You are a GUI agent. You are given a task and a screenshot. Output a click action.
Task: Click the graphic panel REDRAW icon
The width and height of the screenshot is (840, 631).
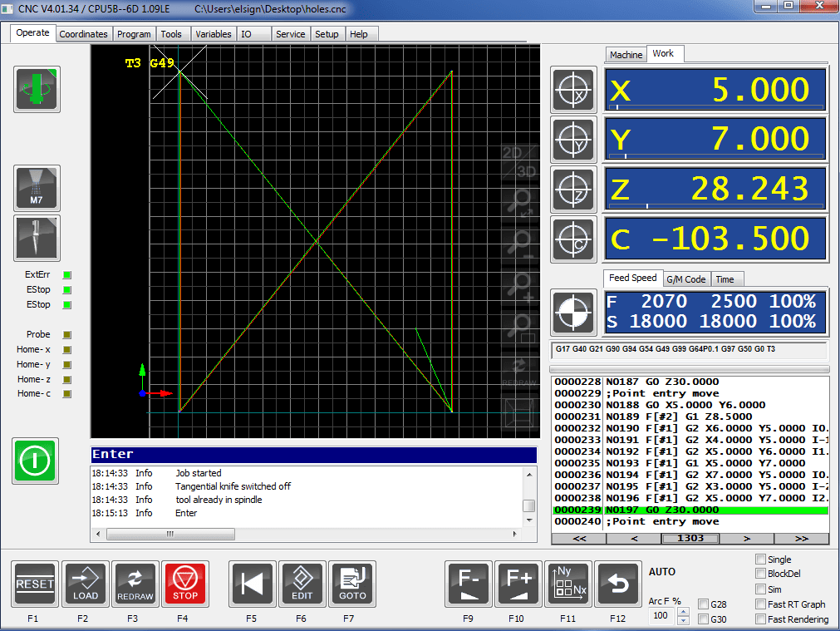(x=519, y=371)
